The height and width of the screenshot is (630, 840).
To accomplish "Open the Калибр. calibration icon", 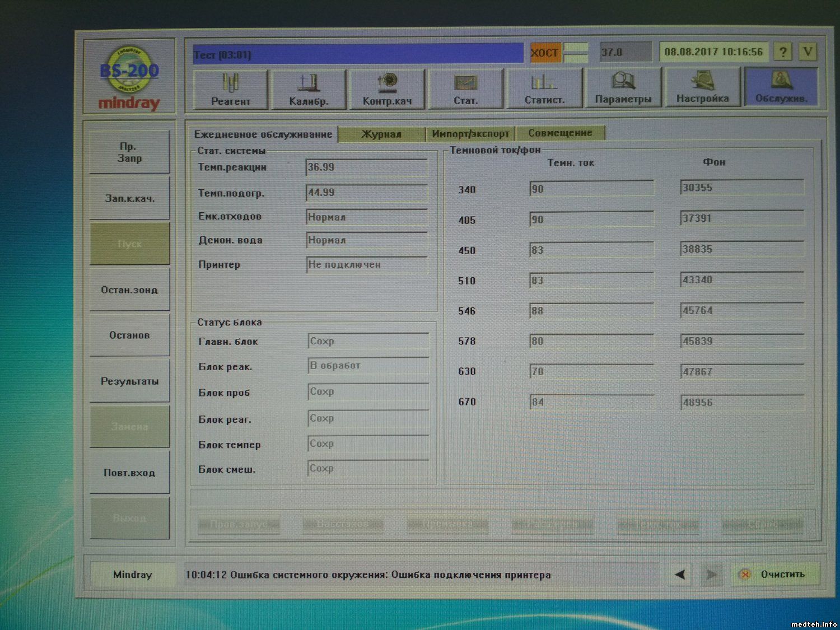I will pos(309,88).
